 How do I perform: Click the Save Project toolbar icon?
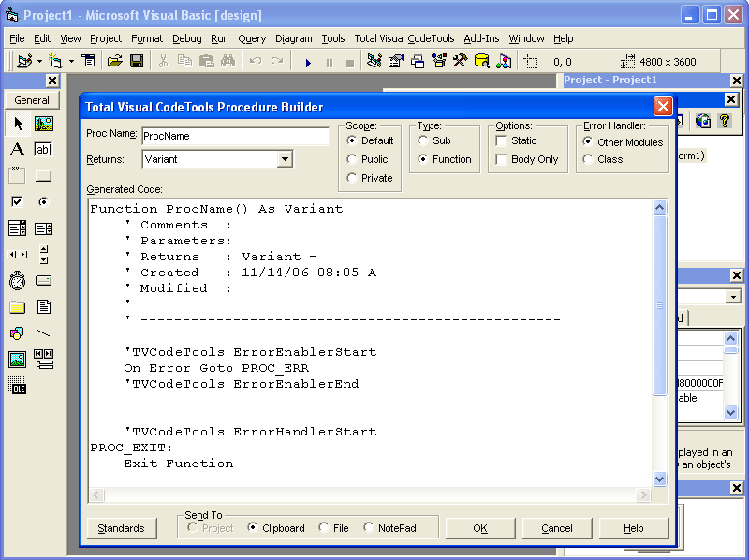pos(137,61)
